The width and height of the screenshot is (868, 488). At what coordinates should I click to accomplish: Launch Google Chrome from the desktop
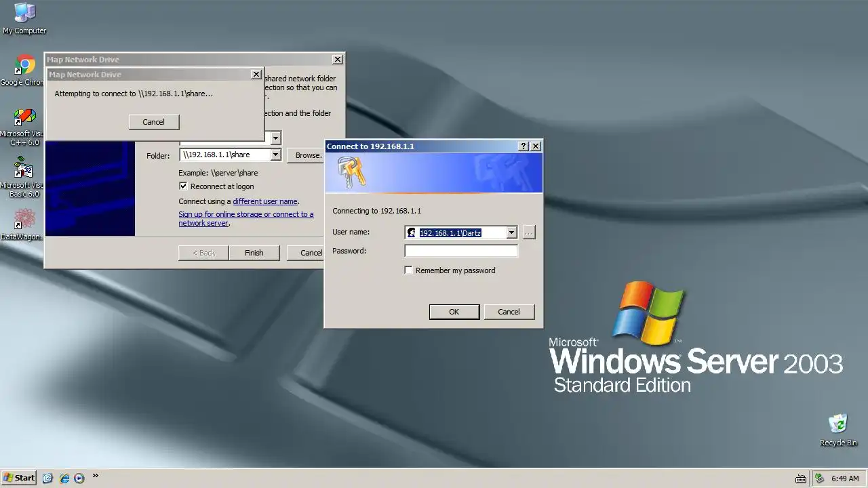(x=24, y=71)
